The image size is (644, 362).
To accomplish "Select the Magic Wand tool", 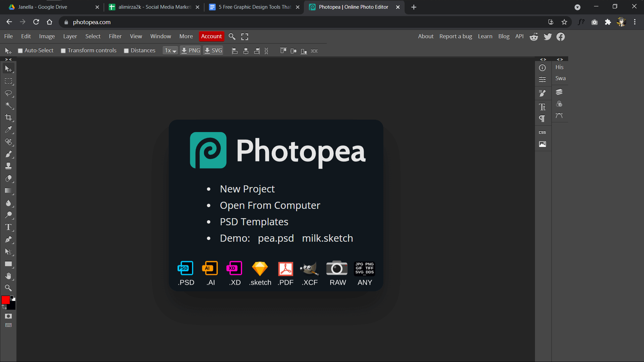I will pos(8,106).
